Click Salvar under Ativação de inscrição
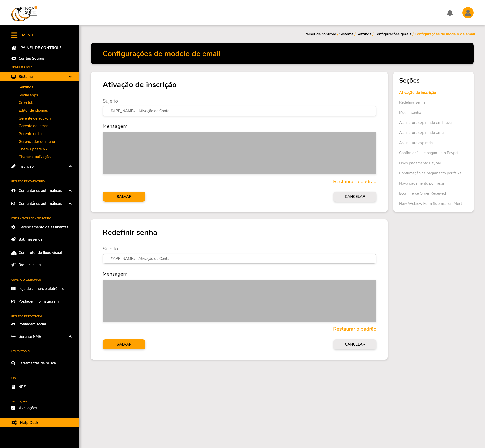 (124, 197)
